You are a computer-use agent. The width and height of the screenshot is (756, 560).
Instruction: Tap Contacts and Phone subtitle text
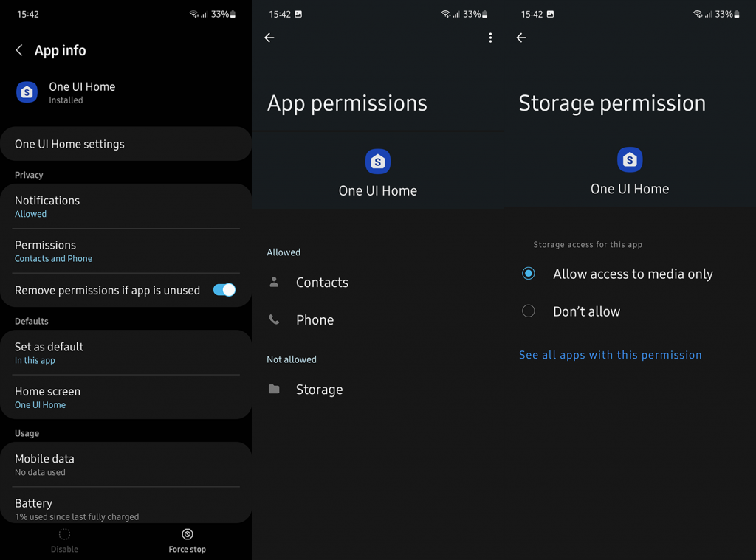[x=53, y=259]
